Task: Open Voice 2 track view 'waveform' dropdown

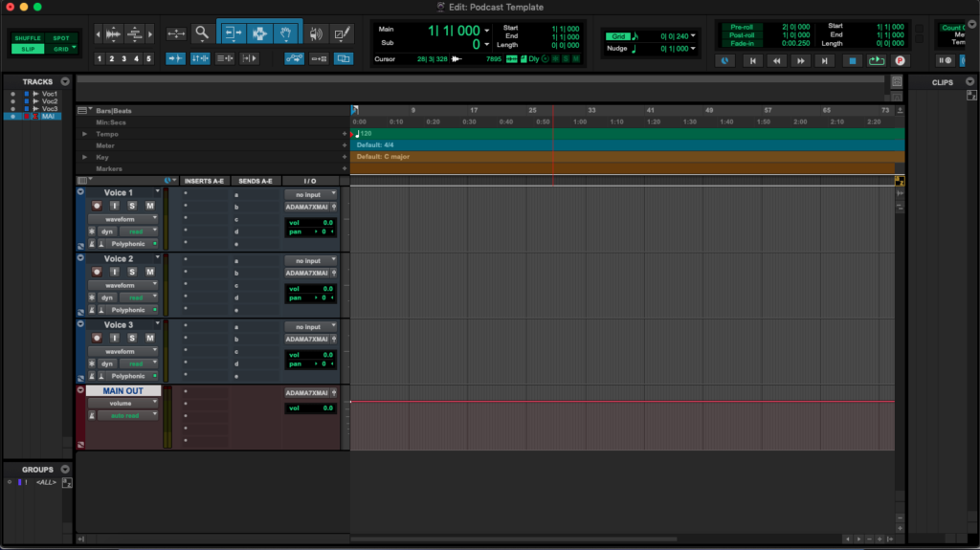Action: click(x=122, y=285)
